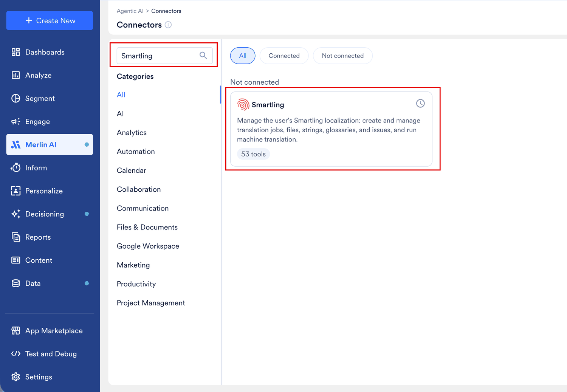Viewport: 567px width, 392px height.
Task: Open the Calendar category
Action: click(x=132, y=170)
